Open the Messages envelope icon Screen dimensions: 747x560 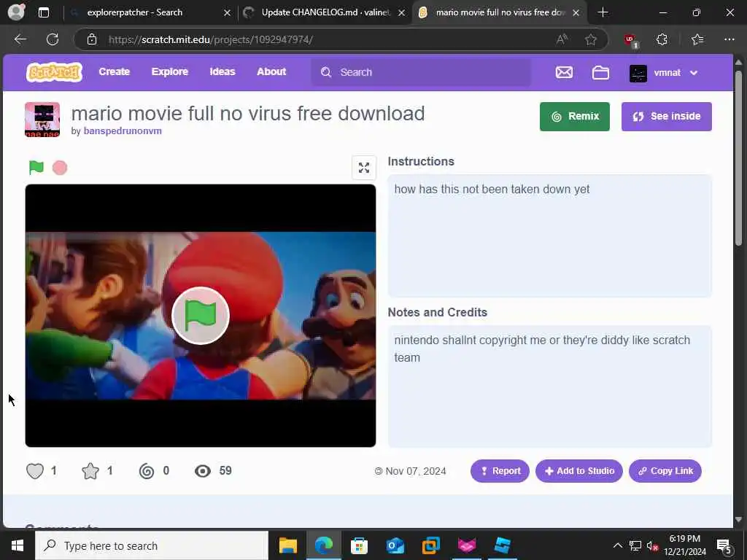point(564,72)
